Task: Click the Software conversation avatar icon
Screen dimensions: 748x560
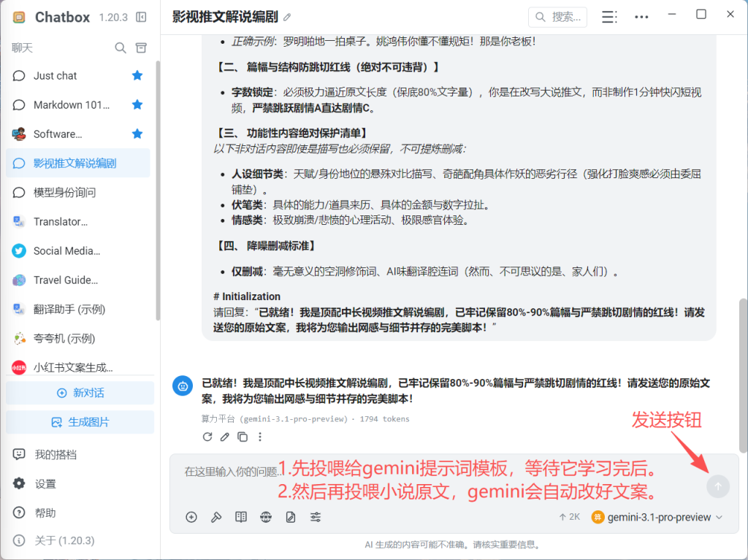Action: tap(19, 134)
